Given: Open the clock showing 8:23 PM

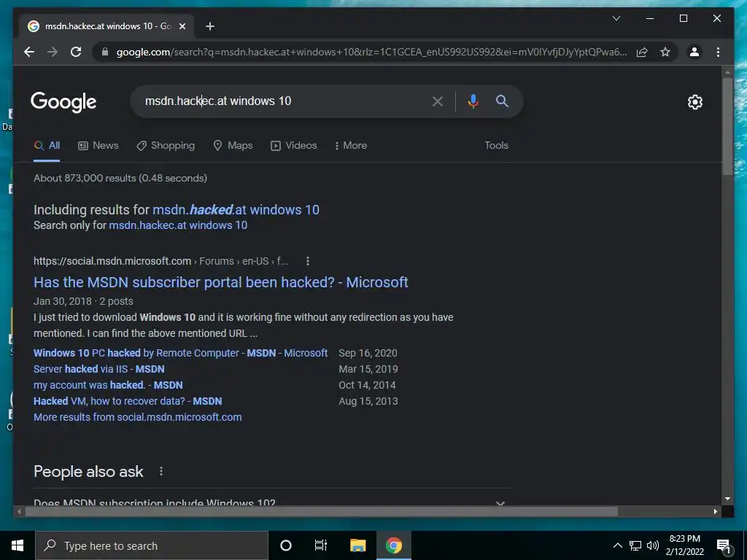Looking at the screenshot, I should click(x=684, y=545).
